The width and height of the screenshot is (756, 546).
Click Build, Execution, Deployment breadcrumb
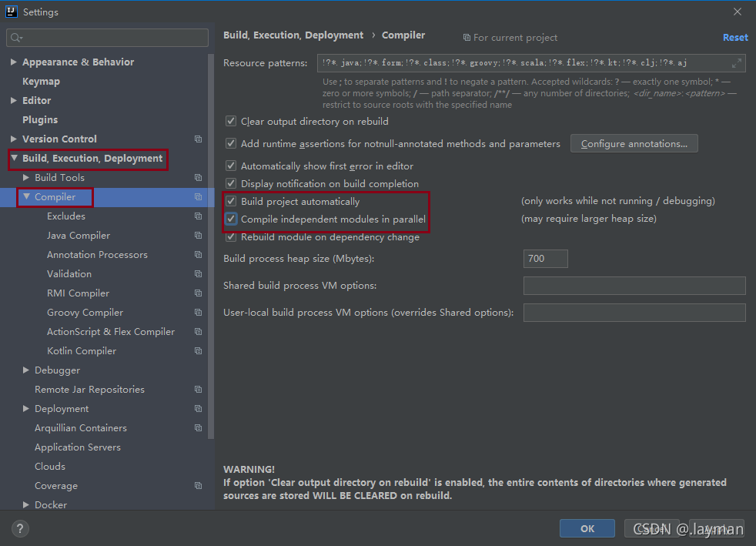(x=293, y=35)
